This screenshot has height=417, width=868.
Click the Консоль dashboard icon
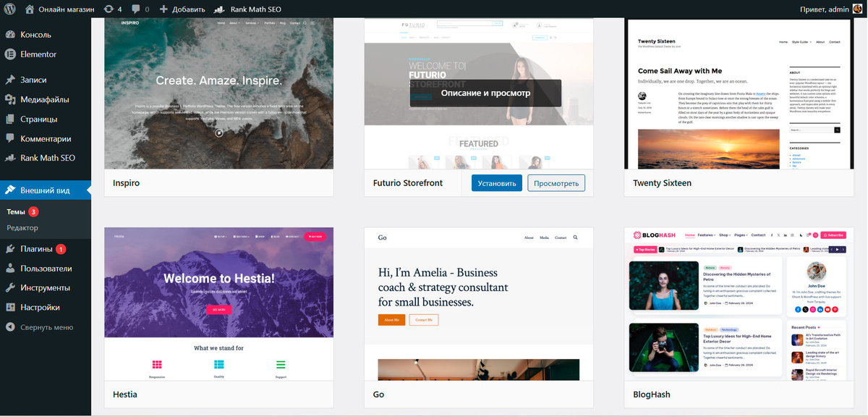10,35
